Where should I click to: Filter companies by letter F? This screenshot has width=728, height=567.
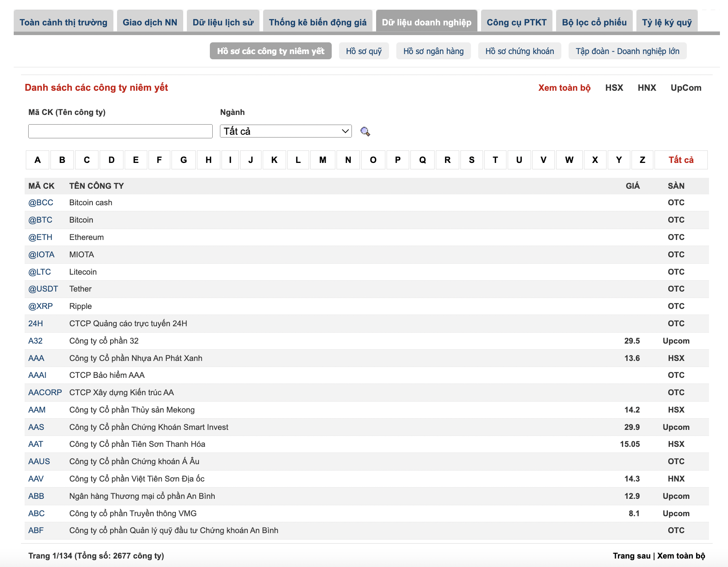159,160
